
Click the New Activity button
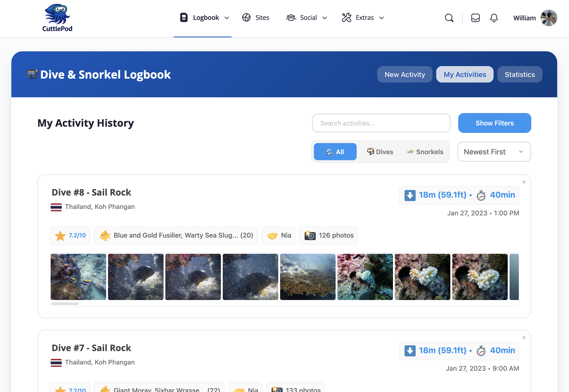click(405, 74)
